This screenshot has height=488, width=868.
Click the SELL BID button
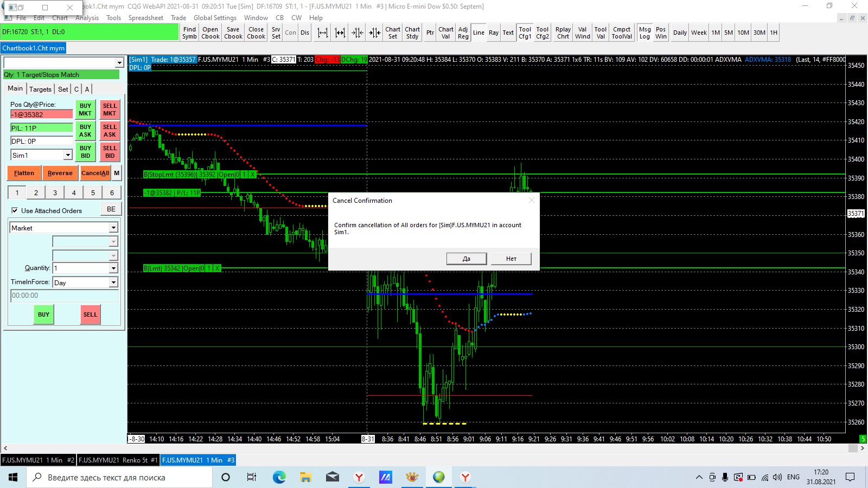pos(110,152)
